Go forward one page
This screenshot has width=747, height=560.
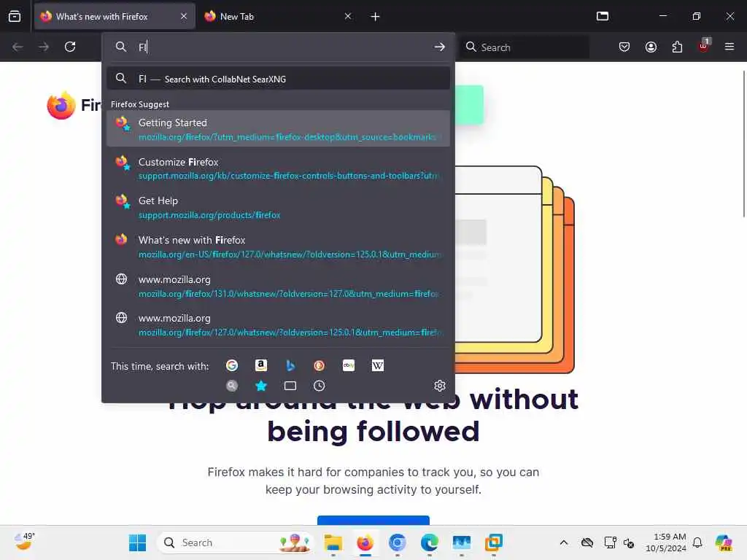pos(44,47)
